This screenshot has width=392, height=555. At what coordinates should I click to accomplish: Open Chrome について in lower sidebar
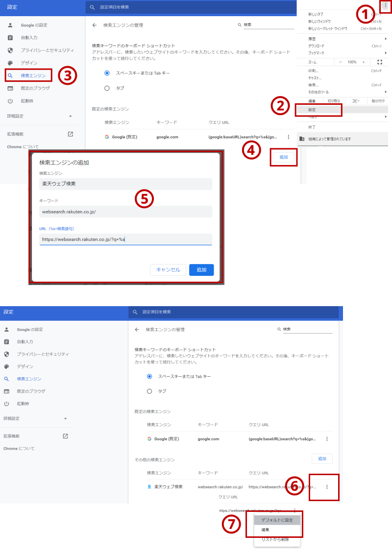coord(19,449)
